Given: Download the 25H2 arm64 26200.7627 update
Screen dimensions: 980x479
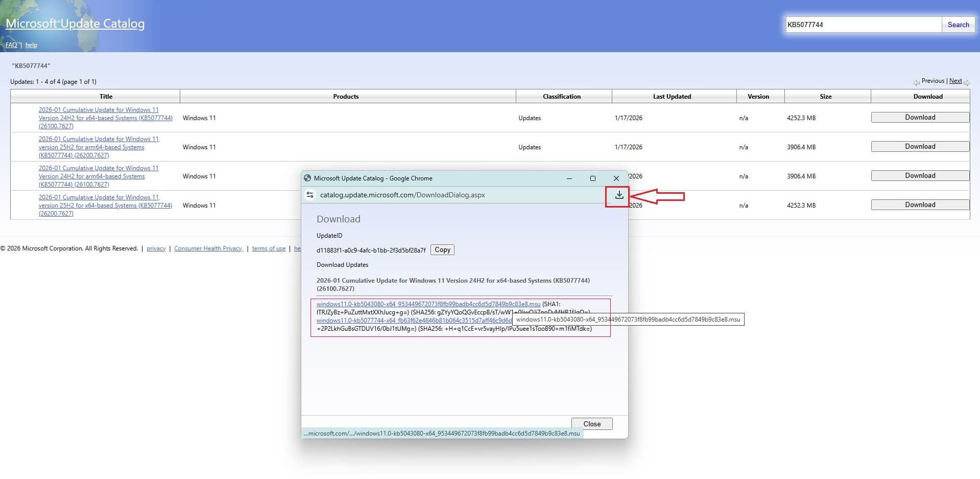Looking at the screenshot, I should [920, 146].
